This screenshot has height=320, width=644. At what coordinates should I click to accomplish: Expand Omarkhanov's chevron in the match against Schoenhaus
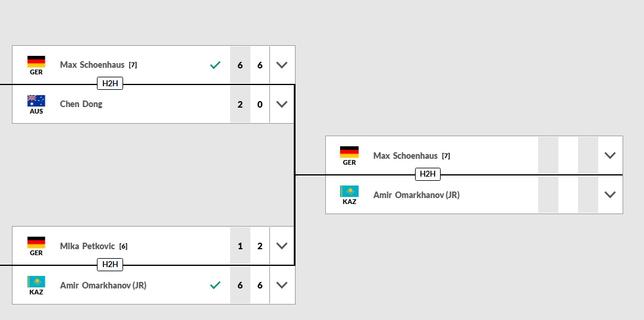click(x=610, y=194)
